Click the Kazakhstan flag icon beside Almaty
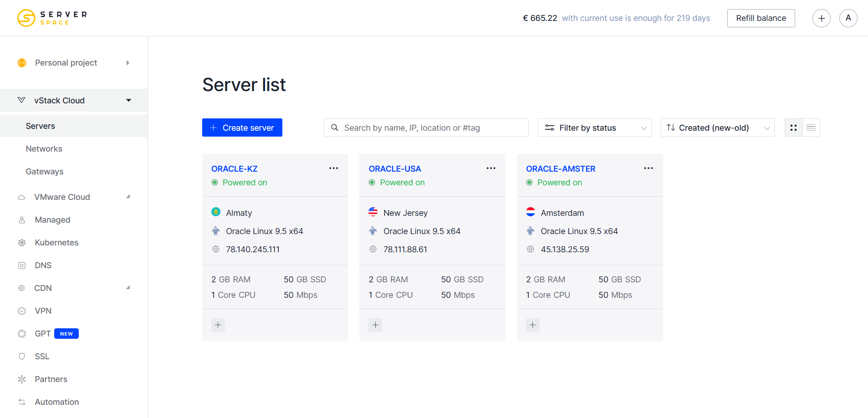The image size is (868, 418). [216, 212]
